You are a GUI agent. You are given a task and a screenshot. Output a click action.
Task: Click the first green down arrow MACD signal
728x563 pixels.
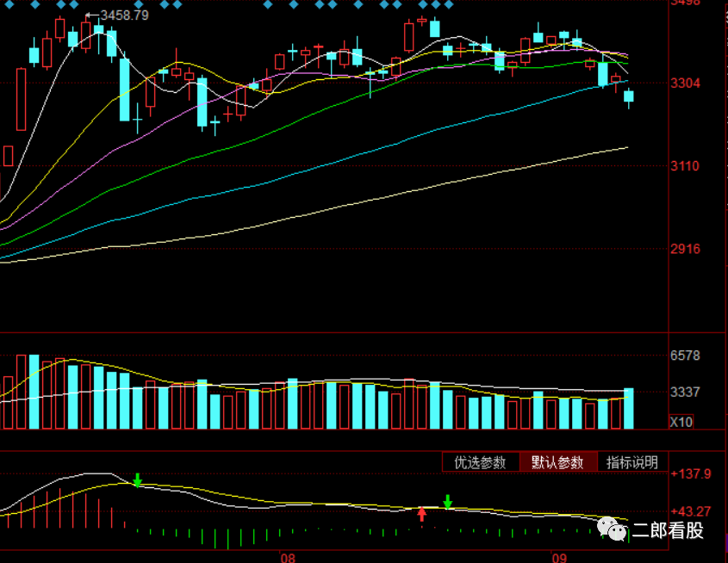point(138,480)
